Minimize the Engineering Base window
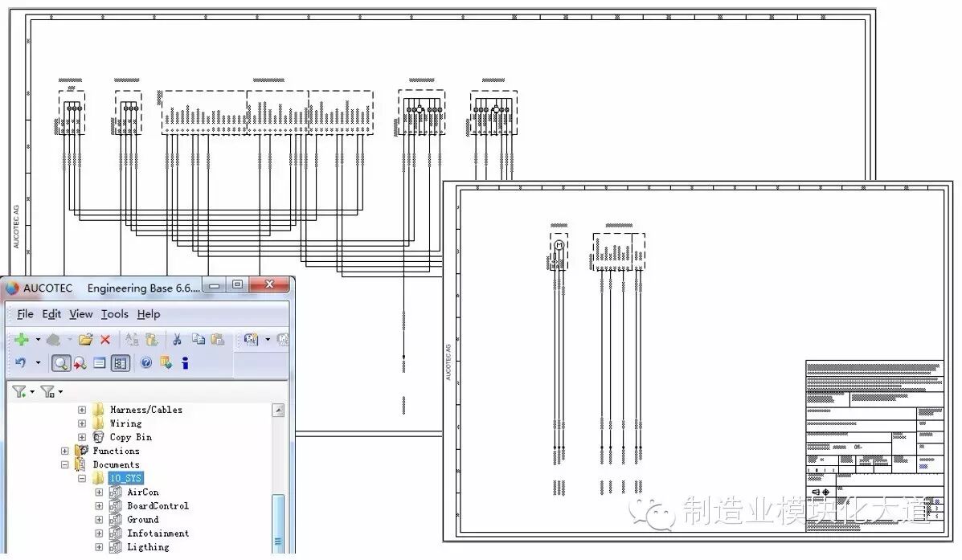 pyautogui.click(x=215, y=284)
